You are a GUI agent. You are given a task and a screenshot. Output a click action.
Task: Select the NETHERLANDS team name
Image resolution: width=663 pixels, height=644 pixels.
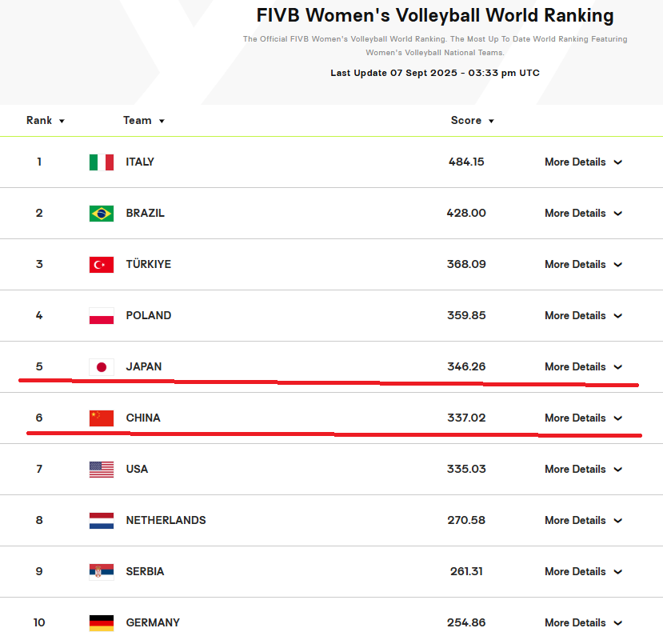tap(166, 520)
